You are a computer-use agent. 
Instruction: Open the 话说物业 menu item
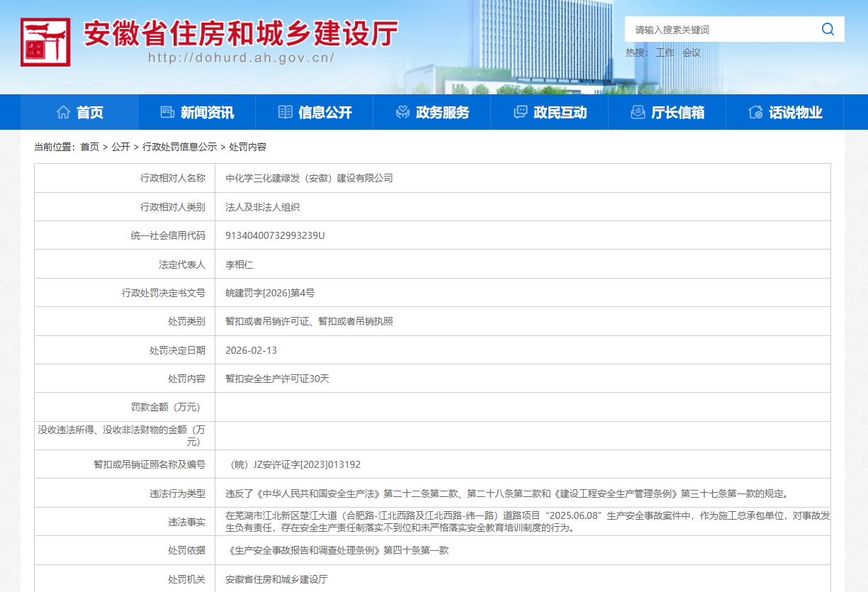point(785,112)
